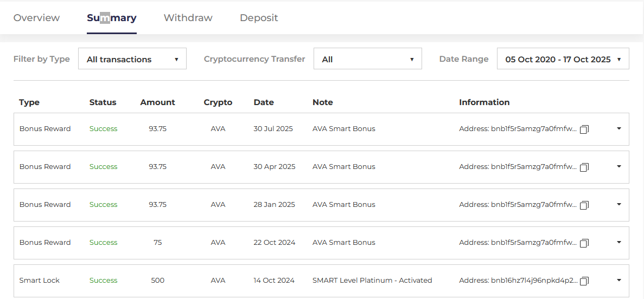Image resolution: width=644 pixels, height=299 pixels.
Task: Expand the 30 Jul 2025 transaction row
Action: (619, 128)
